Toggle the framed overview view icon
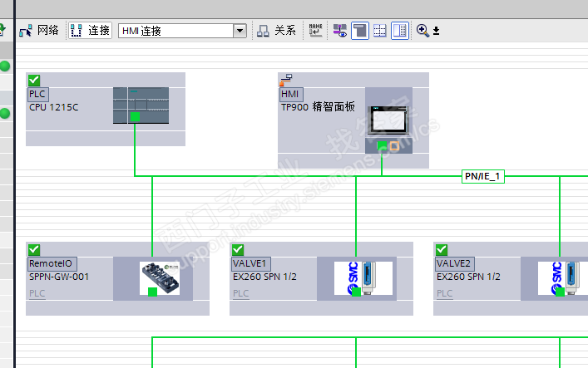Screen dimensions: 588x368 (360, 31)
